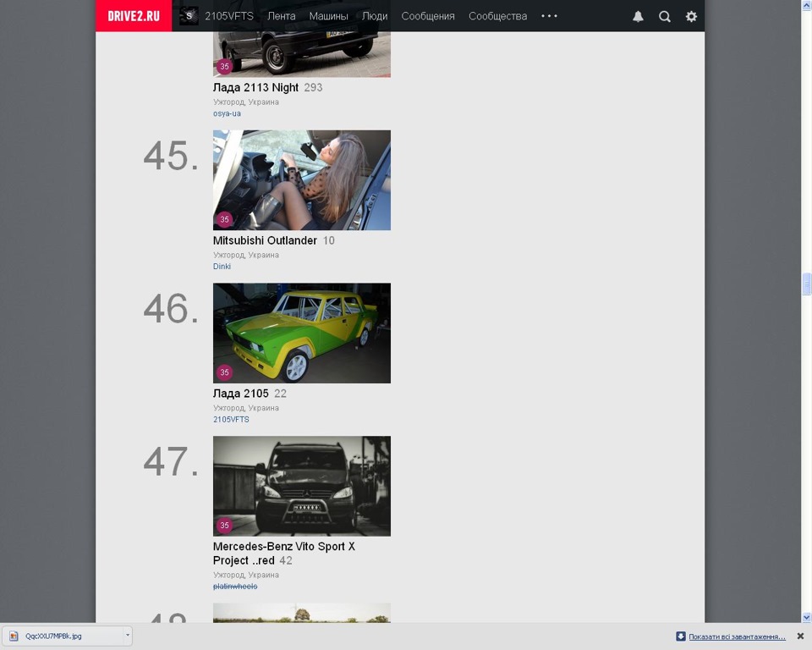Viewport: 812px width, 650px height.
Task: Open the Лада 2113 Night photo
Action: [302, 54]
